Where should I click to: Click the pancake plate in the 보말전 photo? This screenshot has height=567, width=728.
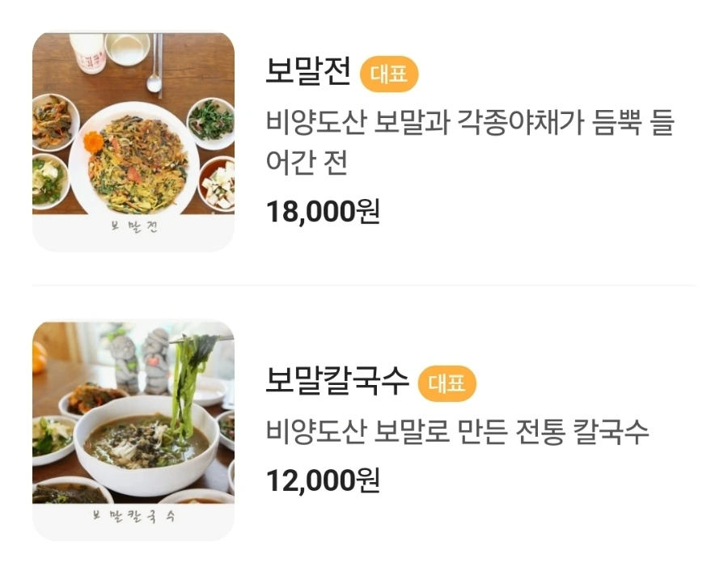134,158
